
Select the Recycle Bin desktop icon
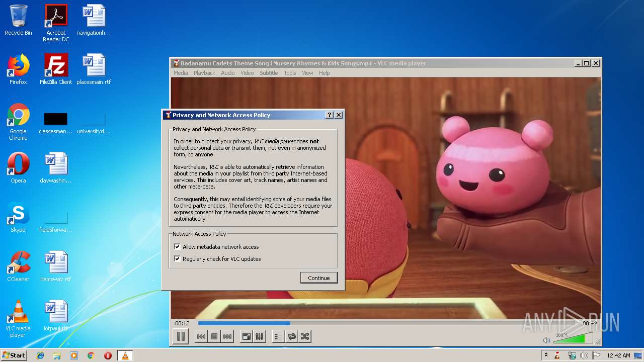[18, 20]
